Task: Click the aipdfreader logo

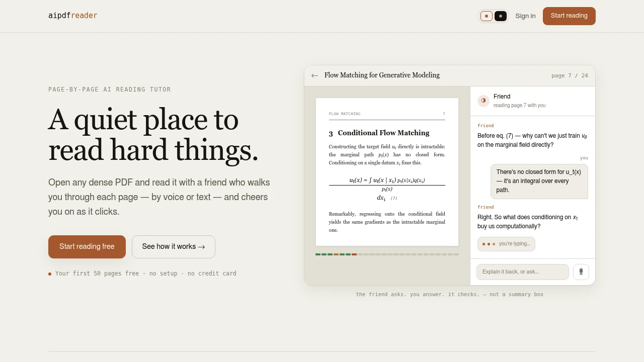Action: (73, 16)
